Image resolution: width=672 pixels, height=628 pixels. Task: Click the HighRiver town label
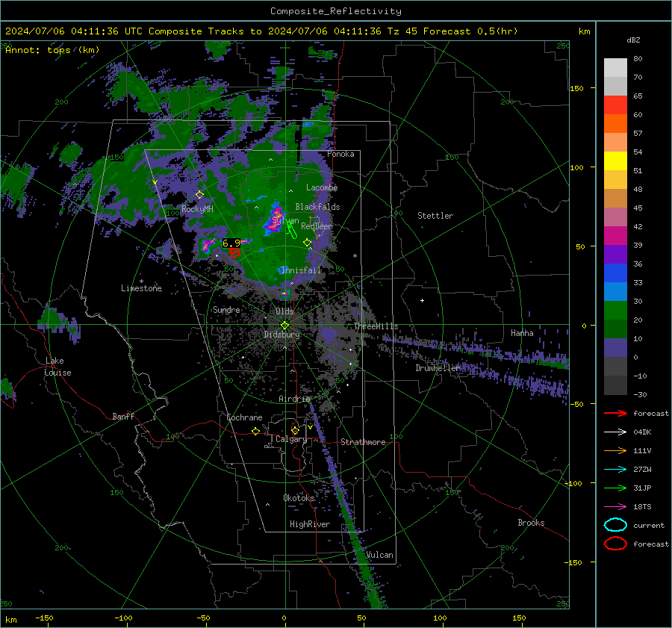coord(310,524)
